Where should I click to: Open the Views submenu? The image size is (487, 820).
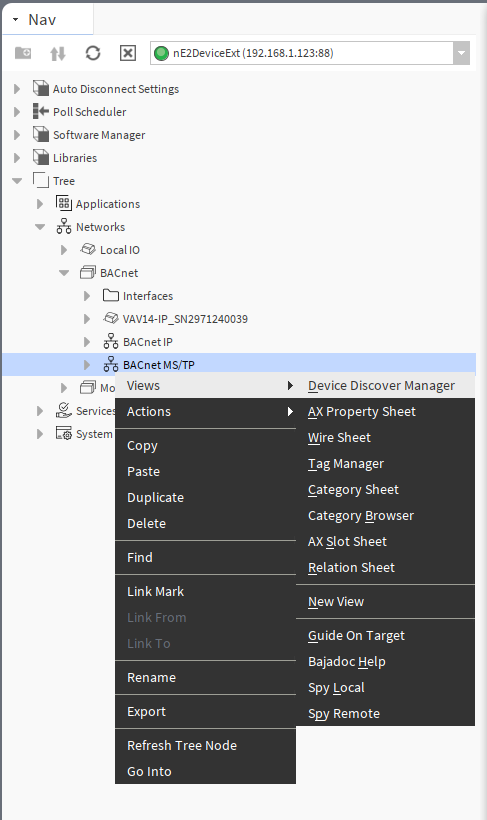pyautogui.click(x=206, y=385)
